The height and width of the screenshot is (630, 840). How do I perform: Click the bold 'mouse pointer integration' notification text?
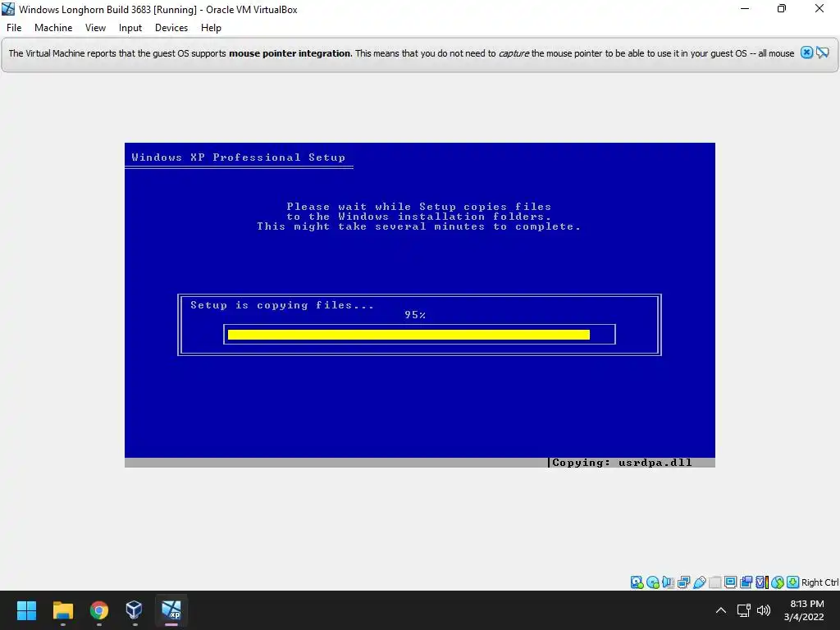tap(290, 53)
